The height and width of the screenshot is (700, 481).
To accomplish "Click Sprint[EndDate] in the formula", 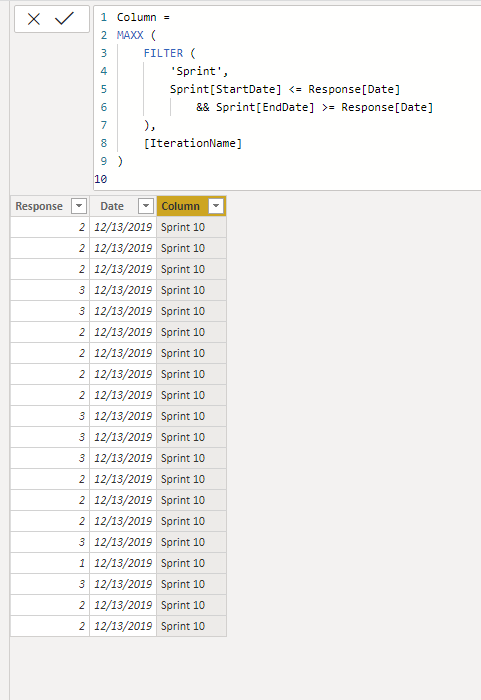I will [265, 107].
